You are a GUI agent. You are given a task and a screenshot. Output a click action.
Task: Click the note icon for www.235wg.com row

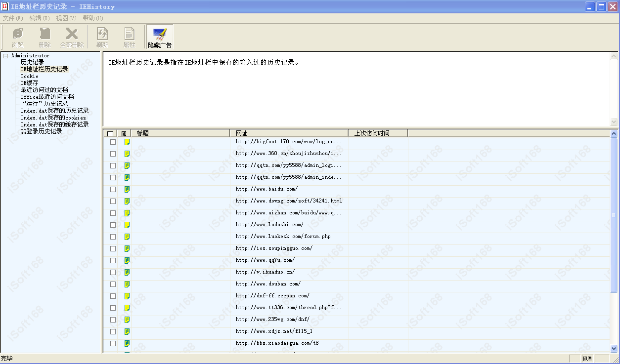pos(127,320)
